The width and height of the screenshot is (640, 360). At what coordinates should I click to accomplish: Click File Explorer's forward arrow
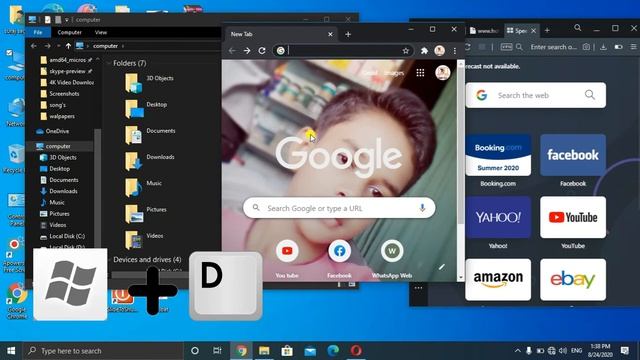[x=47, y=46]
